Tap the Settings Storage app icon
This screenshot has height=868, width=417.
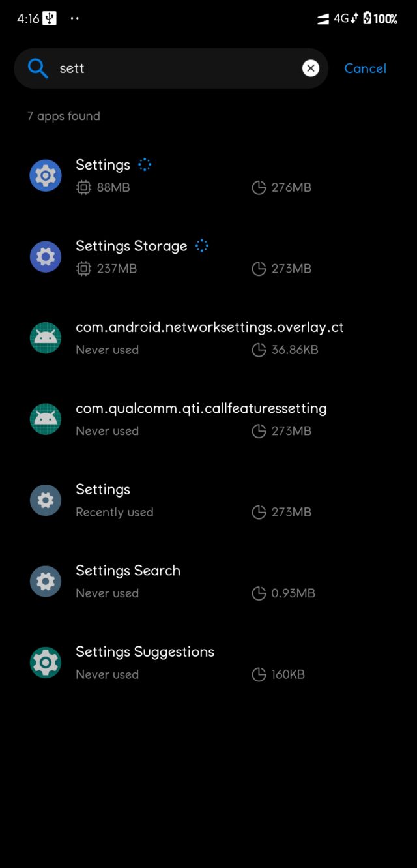pyautogui.click(x=45, y=256)
